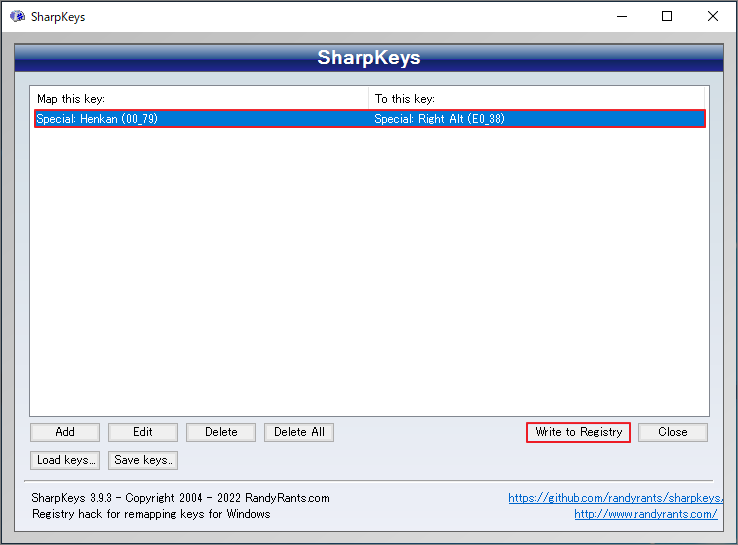This screenshot has height=545, width=738.
Task: Click Save keys button
Action: (143, 460)
